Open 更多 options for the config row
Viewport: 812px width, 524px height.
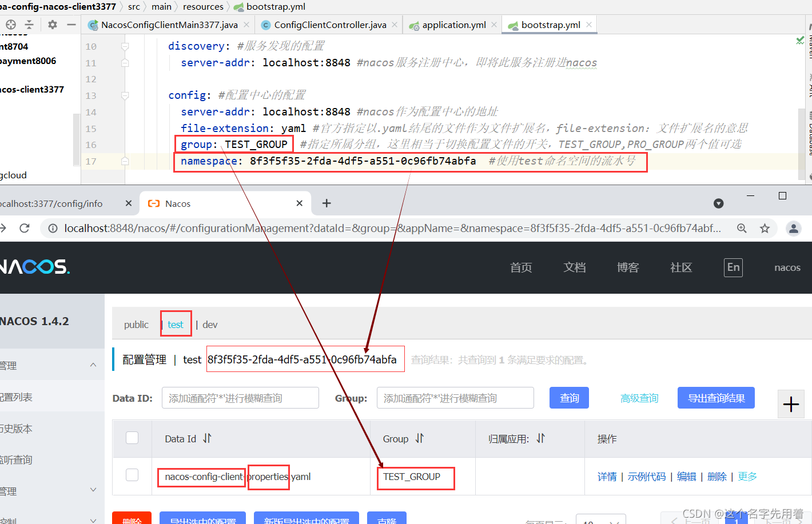(x=747, y=477)
